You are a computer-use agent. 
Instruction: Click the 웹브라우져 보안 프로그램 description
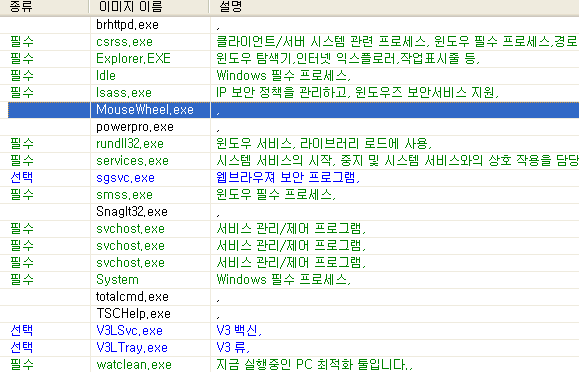click(288, 178)
